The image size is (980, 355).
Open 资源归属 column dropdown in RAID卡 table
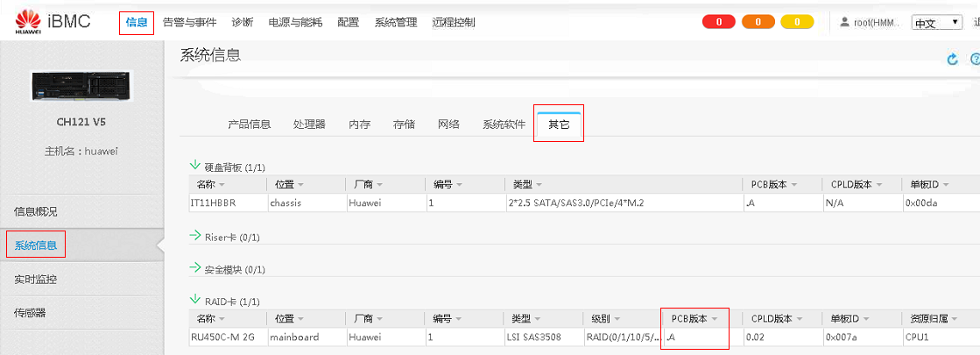tap(954, 319)
